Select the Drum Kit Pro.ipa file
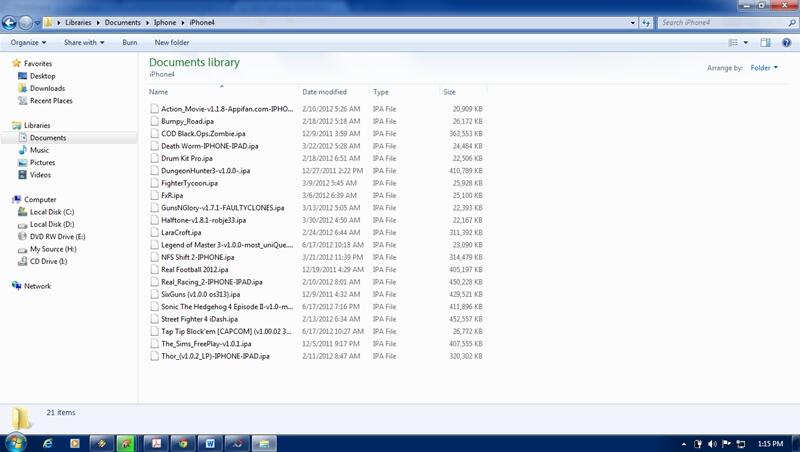Viewport: 800px width, 452px height. pos(187,158)
